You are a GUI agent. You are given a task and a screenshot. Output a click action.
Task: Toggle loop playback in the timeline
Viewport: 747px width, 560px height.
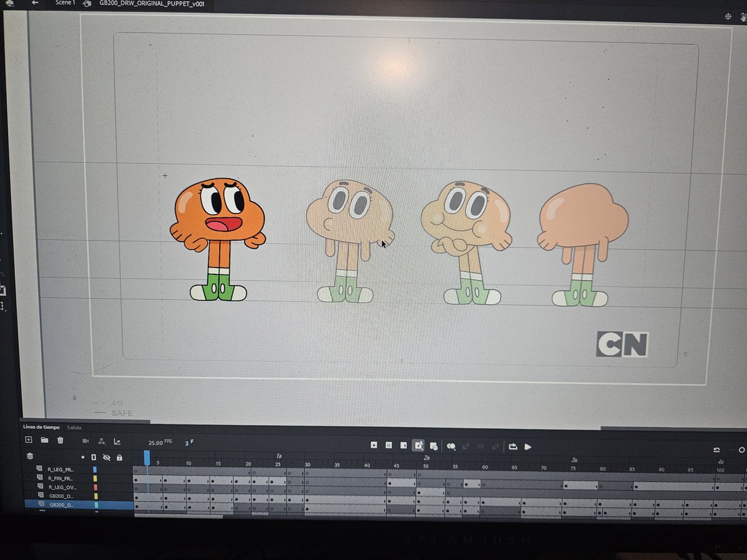click(x=513, y=446)
